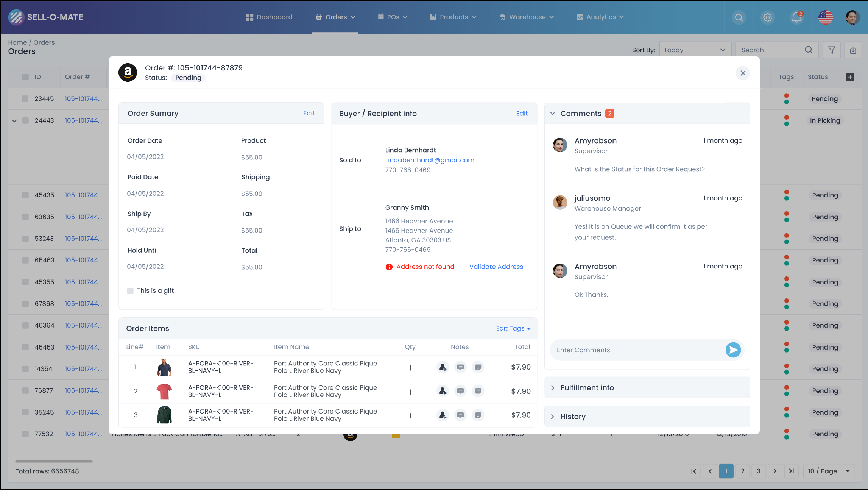Click Edit in the Order Summary panel
The width and height of the screenshot is (868, 490).
pyautogui.click(x=309, y=113)
